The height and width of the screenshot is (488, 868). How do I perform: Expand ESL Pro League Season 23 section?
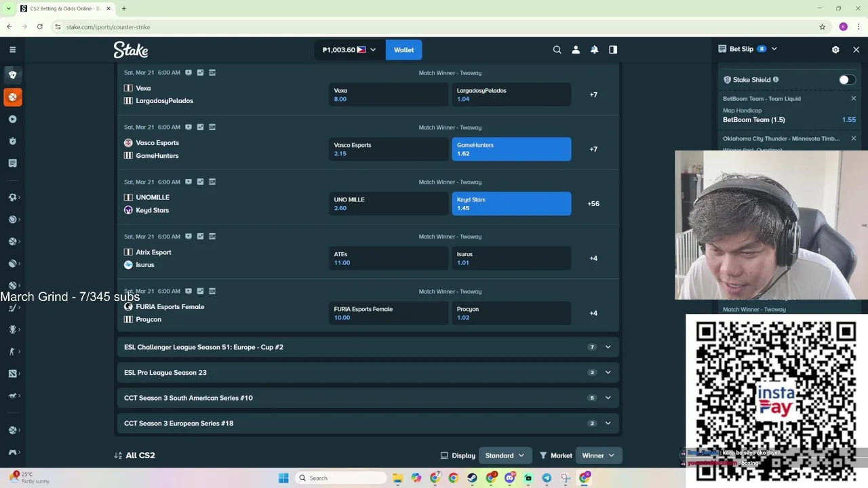pyautogui.click(x=368, y=372)
